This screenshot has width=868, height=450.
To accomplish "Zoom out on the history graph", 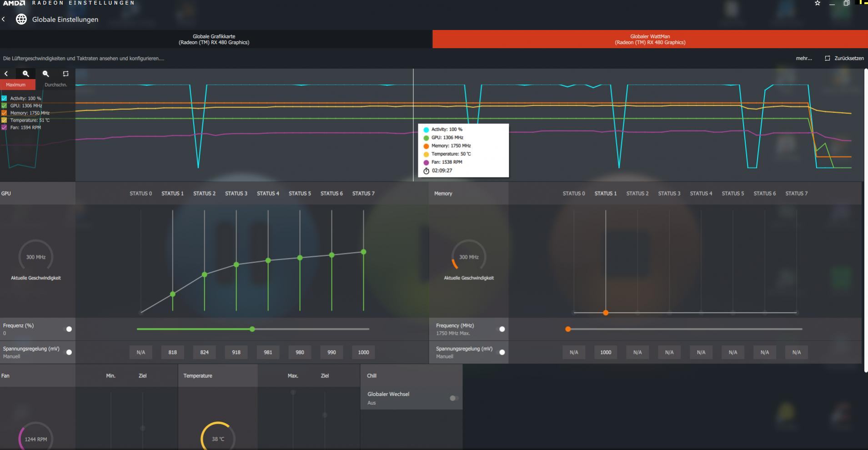I will (45, 73).
